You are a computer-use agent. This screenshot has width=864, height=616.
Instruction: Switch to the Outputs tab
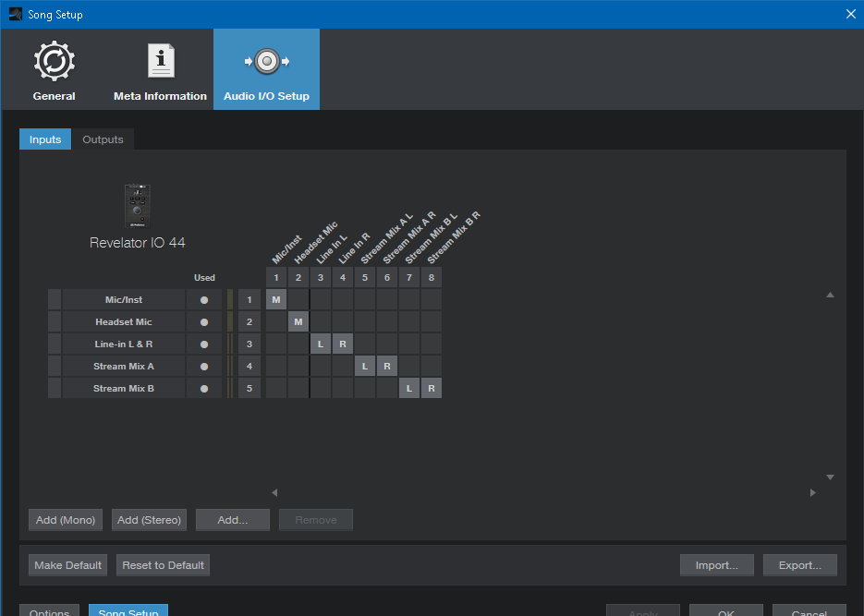click(103, 139)
